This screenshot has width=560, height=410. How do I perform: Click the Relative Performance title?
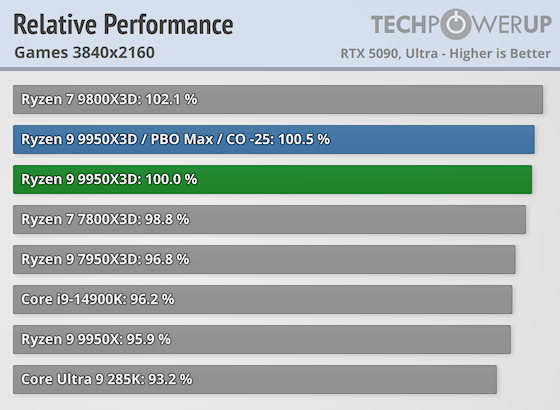click(x=123, y=25)
